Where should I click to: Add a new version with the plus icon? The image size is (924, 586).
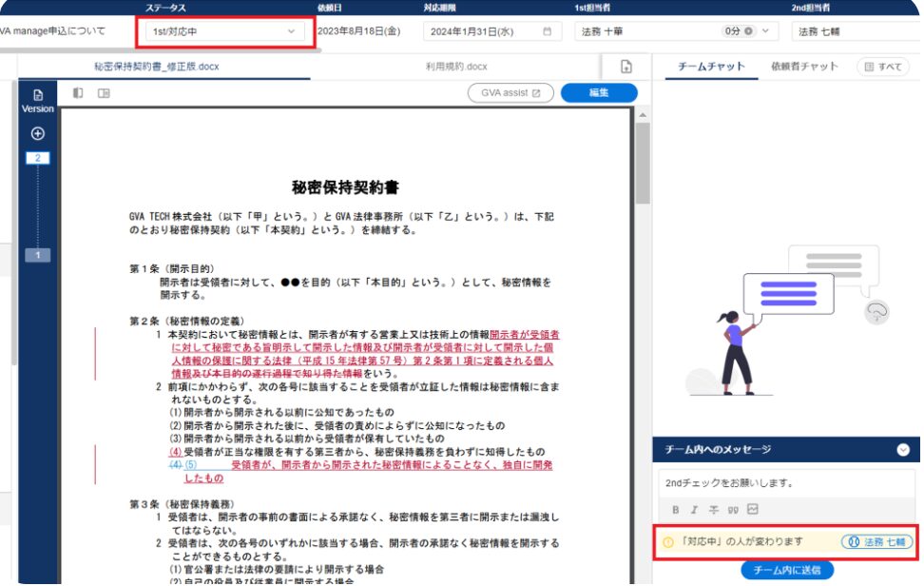coord(38,134)
